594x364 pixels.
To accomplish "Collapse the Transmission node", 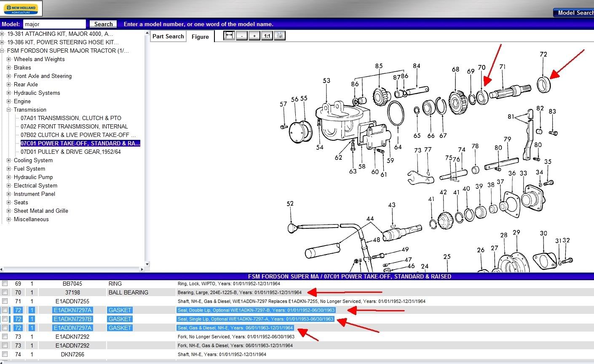I will coord(9,110).
